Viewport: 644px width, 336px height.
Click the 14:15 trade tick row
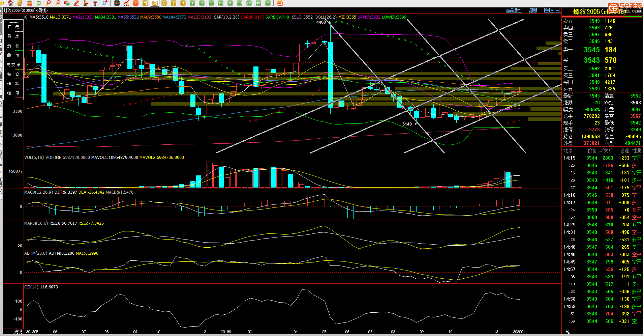(x=602, y=158)
